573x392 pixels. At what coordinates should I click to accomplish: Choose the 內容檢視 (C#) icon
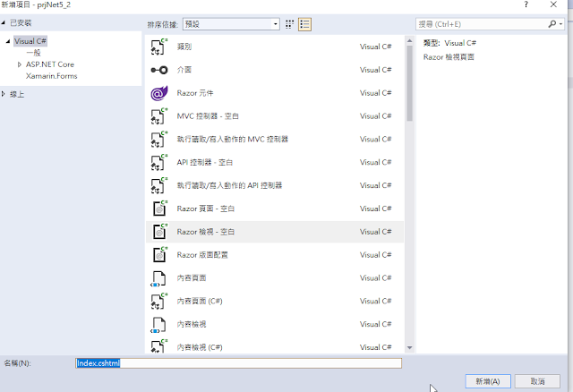[159, 346]
